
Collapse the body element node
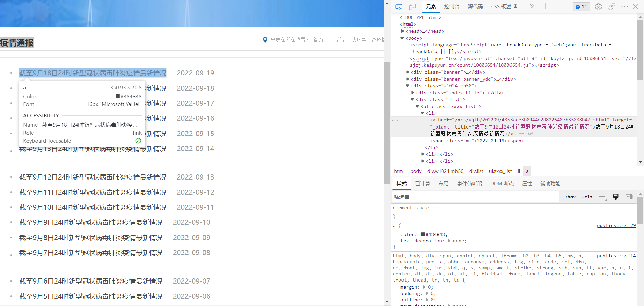click(402, 38)
